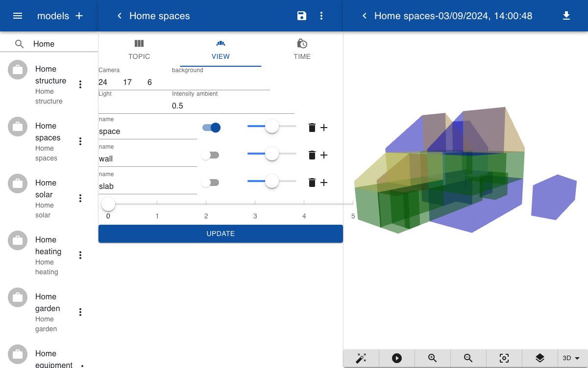Disable the space layer toggle

211,128
